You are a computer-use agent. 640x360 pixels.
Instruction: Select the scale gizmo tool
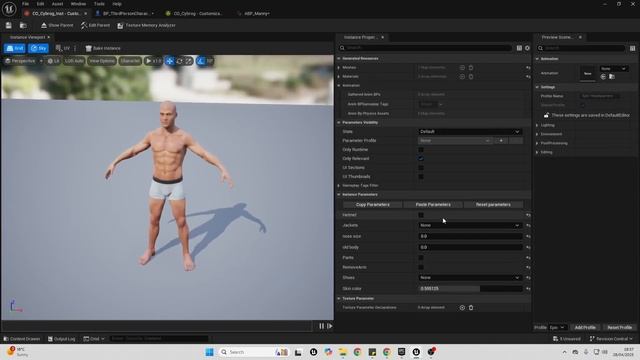tap(189, 61)
